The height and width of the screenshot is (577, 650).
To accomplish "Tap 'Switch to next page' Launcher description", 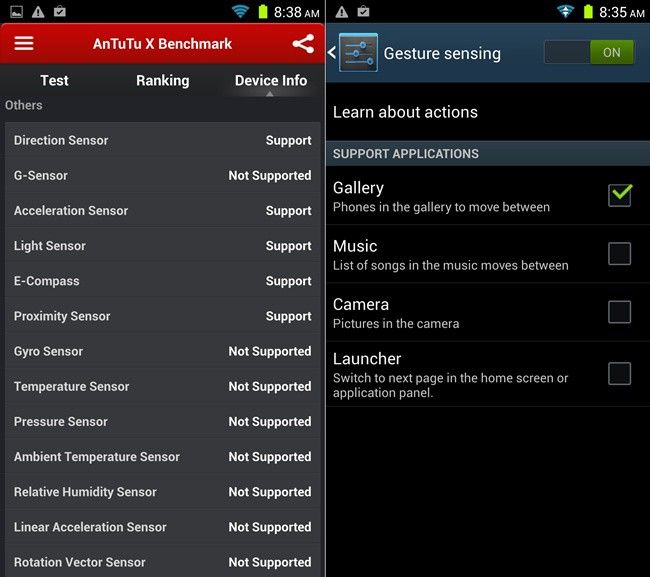I will coord(450,385).
